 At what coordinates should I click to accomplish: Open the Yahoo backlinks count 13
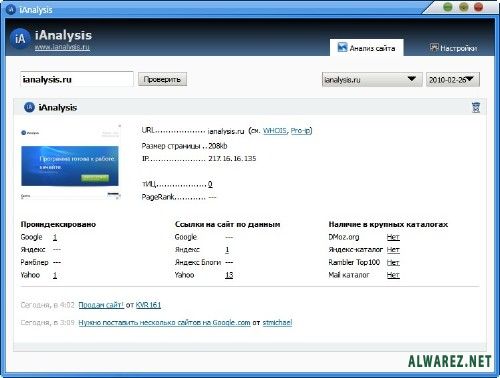229,275
